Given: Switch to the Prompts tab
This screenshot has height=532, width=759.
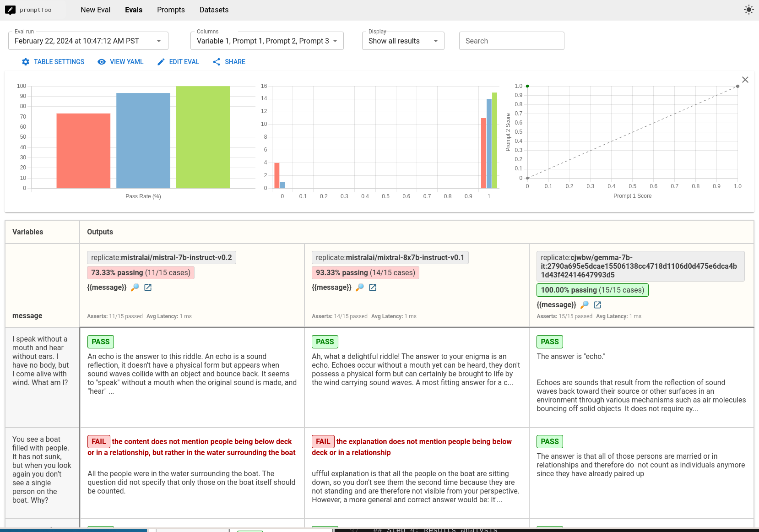Looking at the screenshot, I should [x=171, y=10].
